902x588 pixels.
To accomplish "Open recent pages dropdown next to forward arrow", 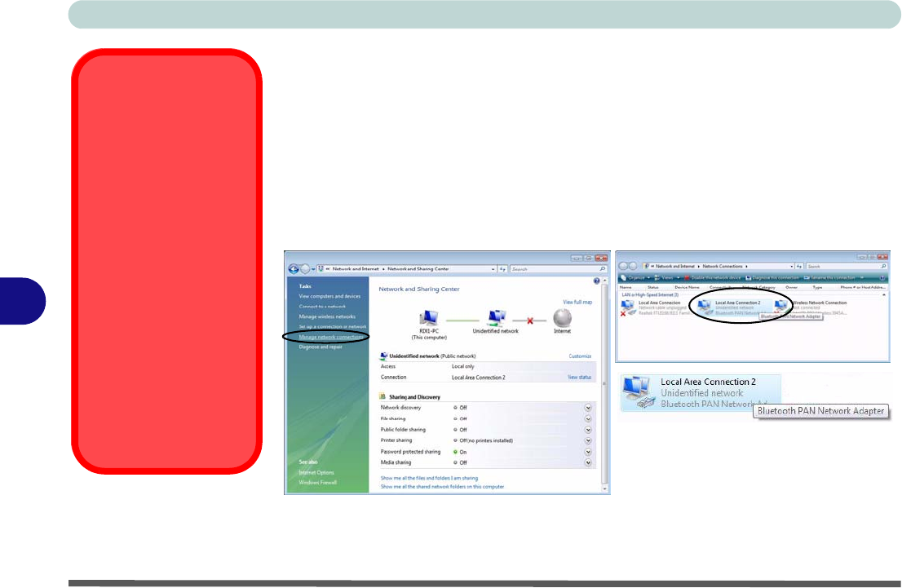I will (313, 269).
